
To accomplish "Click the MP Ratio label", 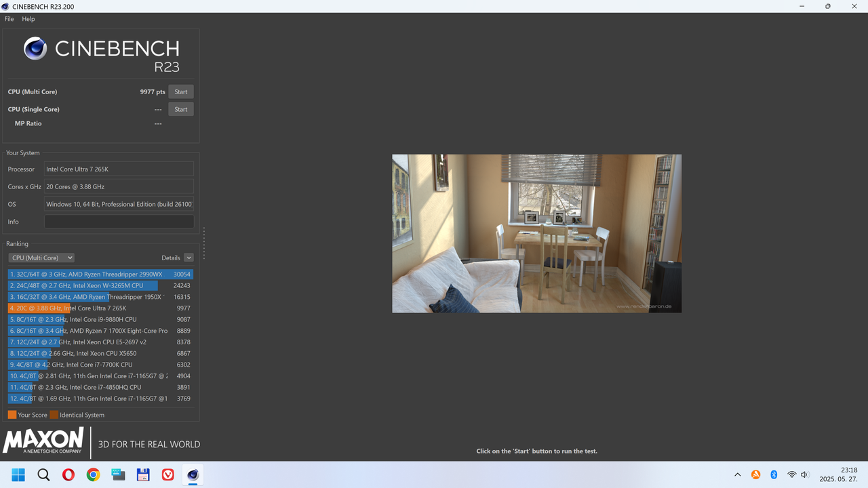I will (28, 123).
